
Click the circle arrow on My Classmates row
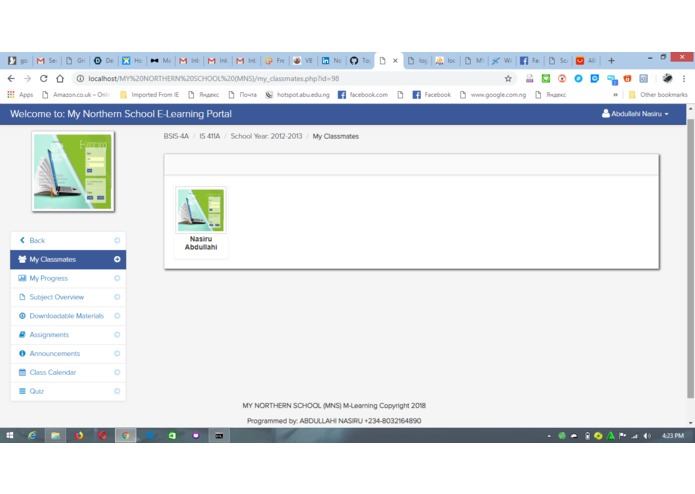[x=117, y=259]
